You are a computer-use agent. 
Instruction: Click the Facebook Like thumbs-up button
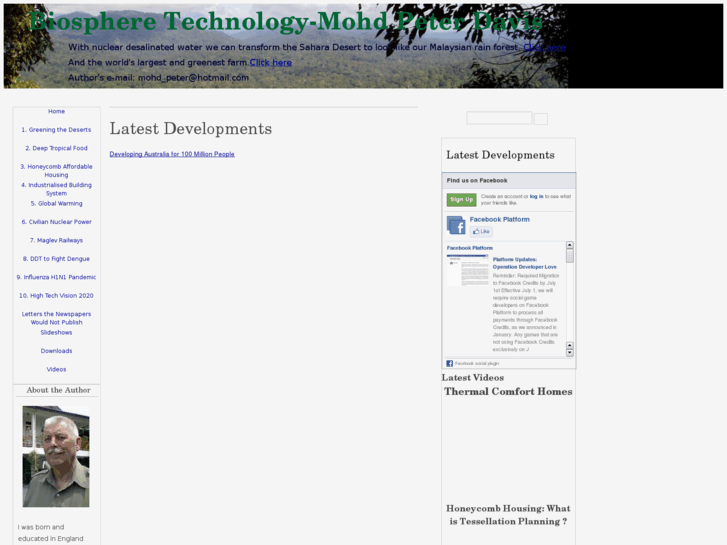click(481, 231)
